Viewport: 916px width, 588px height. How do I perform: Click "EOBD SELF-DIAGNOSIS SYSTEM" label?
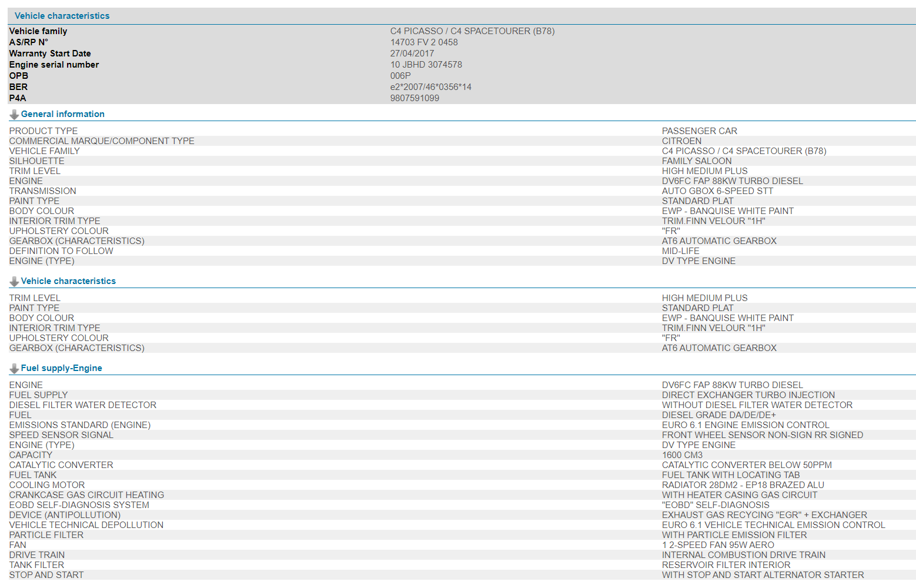pos(79,505)
